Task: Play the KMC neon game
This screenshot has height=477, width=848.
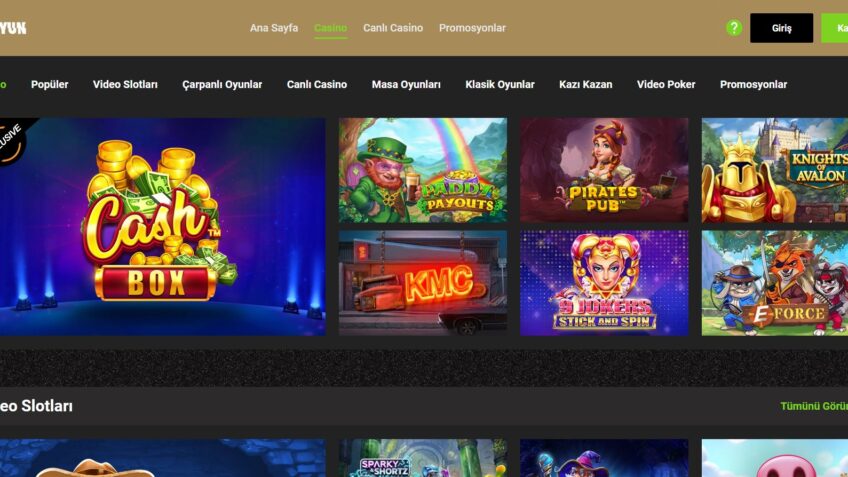Action: pos(423,283)
